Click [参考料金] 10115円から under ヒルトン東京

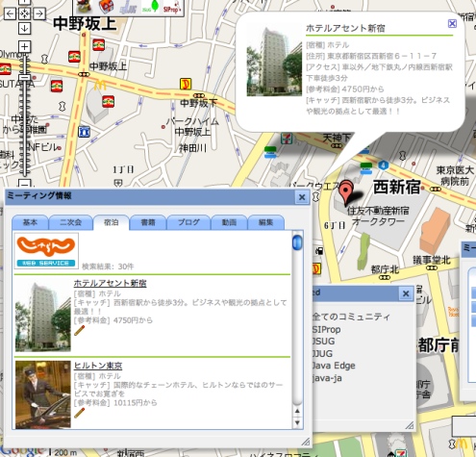pyautogui.click(x=115, y=402)
